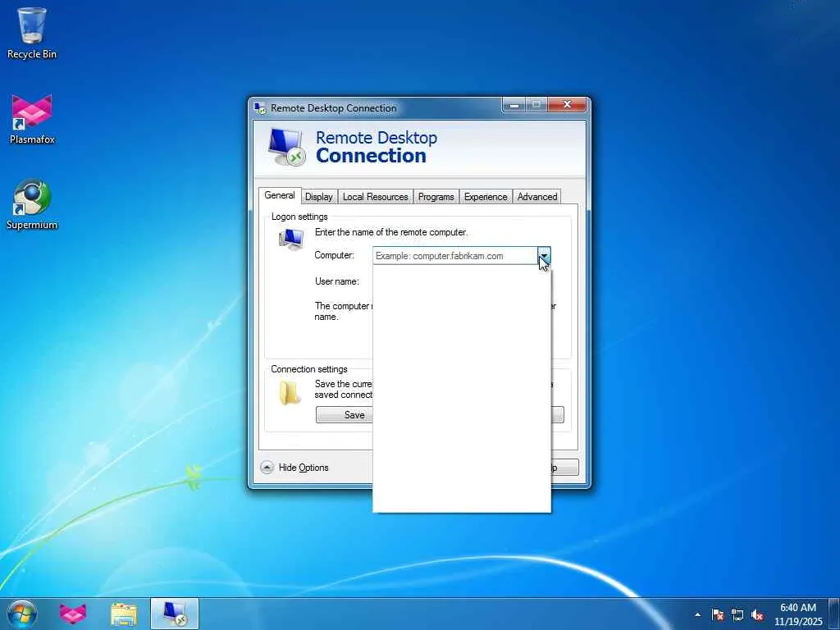Click the network tray icon
The height and width of the screenshot is (630, 840).
coord(737,614)
